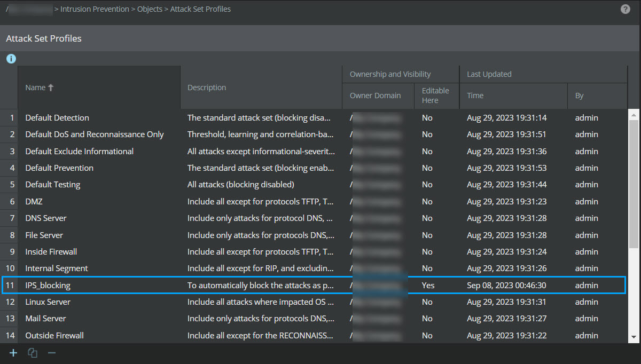Delete profile using the minus icon
The width and height of the screenshot is (641, 364).
tap(52, 353)
